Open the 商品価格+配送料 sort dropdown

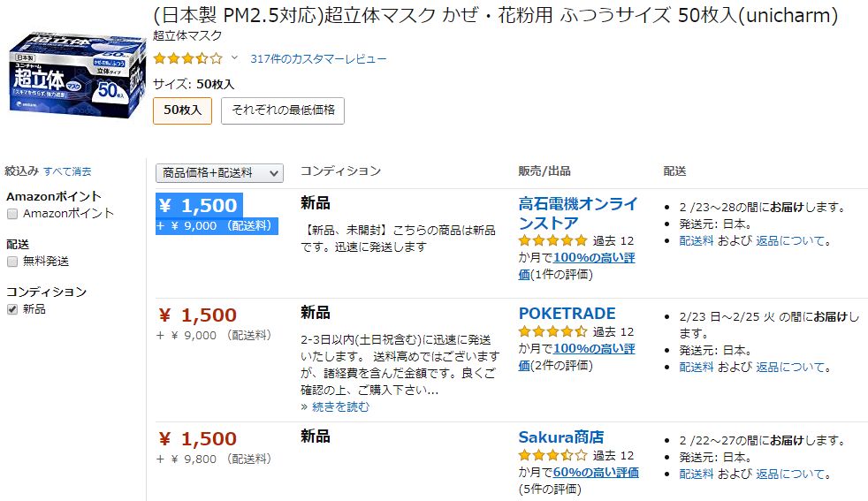tap(219, 173)
